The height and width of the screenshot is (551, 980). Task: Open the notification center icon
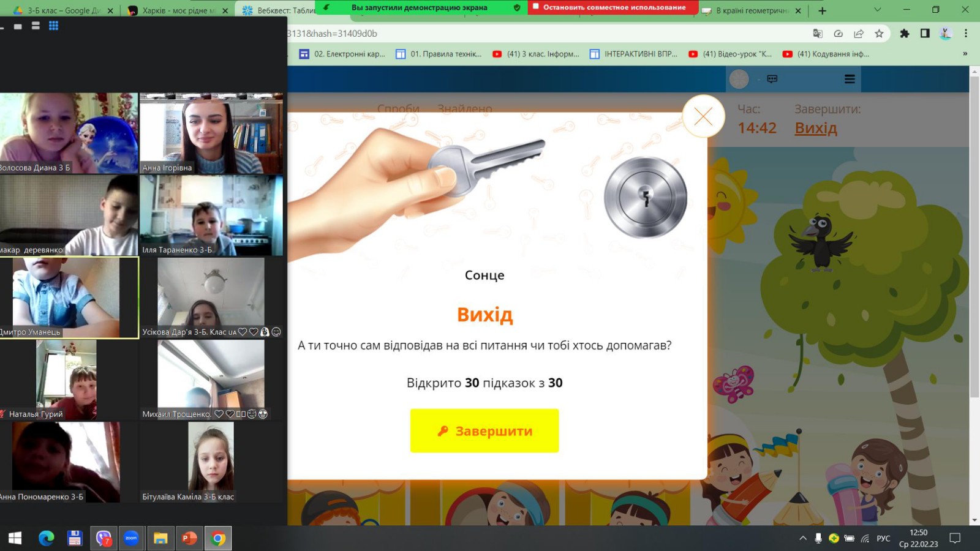click(x=954, y=538)
